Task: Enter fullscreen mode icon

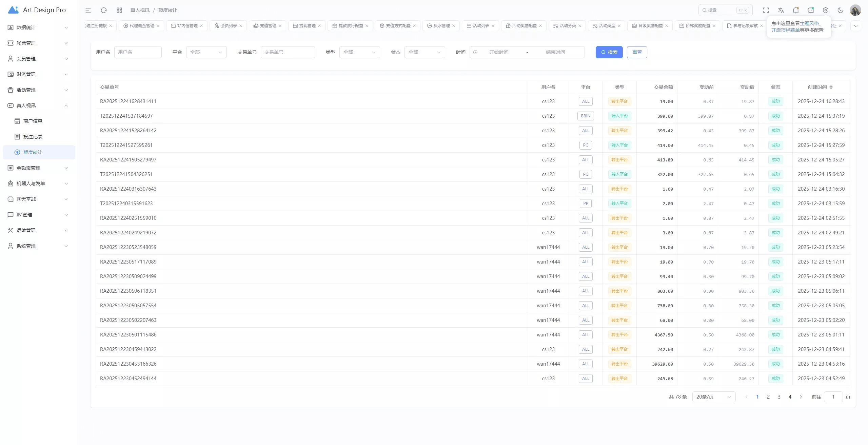Action: [766, 10]
